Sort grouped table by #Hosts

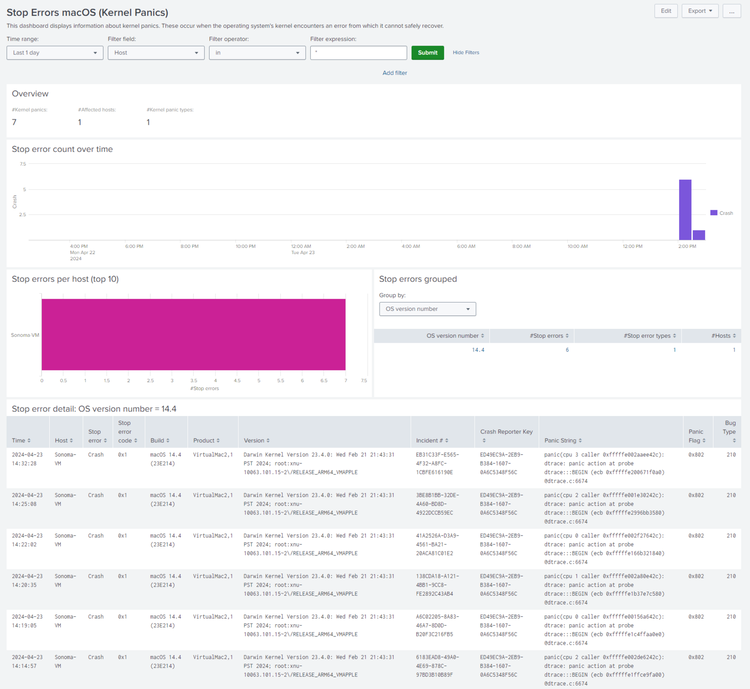point(724,336)
